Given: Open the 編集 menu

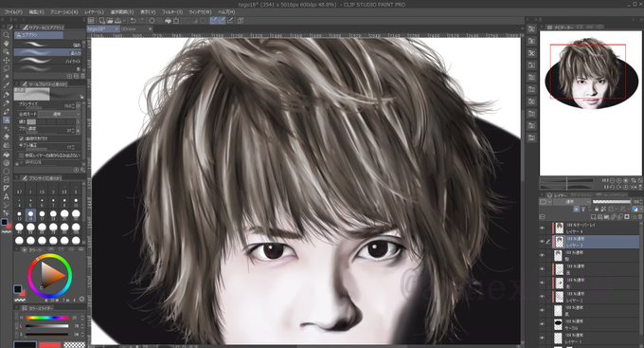Looking at the screenshot, I should 37,12.
